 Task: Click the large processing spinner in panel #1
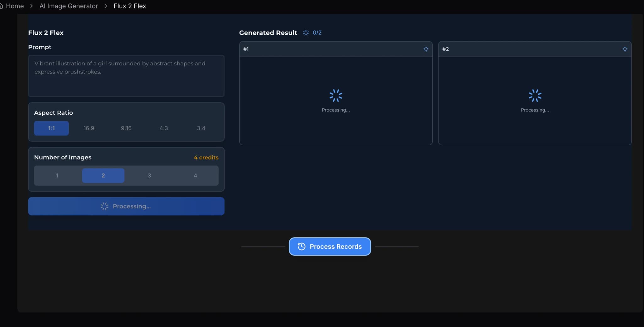[336, 96]
